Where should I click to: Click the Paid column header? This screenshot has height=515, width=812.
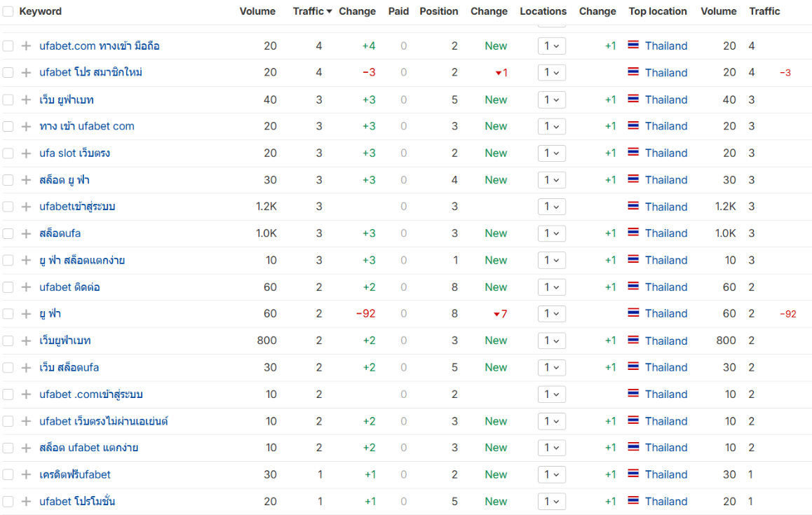398,11
